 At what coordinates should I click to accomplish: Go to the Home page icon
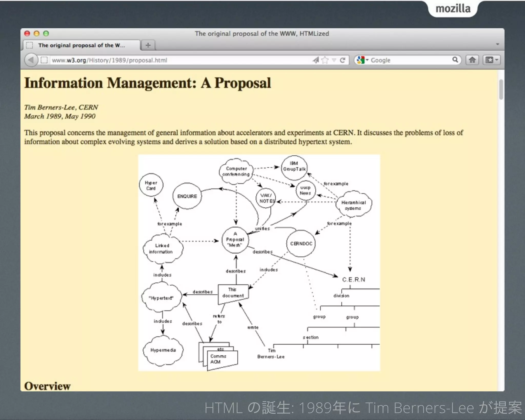click(x=472, y=60)
